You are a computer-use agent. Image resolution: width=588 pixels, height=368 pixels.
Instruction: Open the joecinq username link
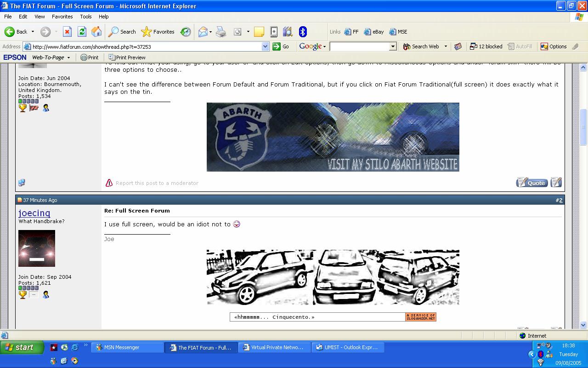34,213
